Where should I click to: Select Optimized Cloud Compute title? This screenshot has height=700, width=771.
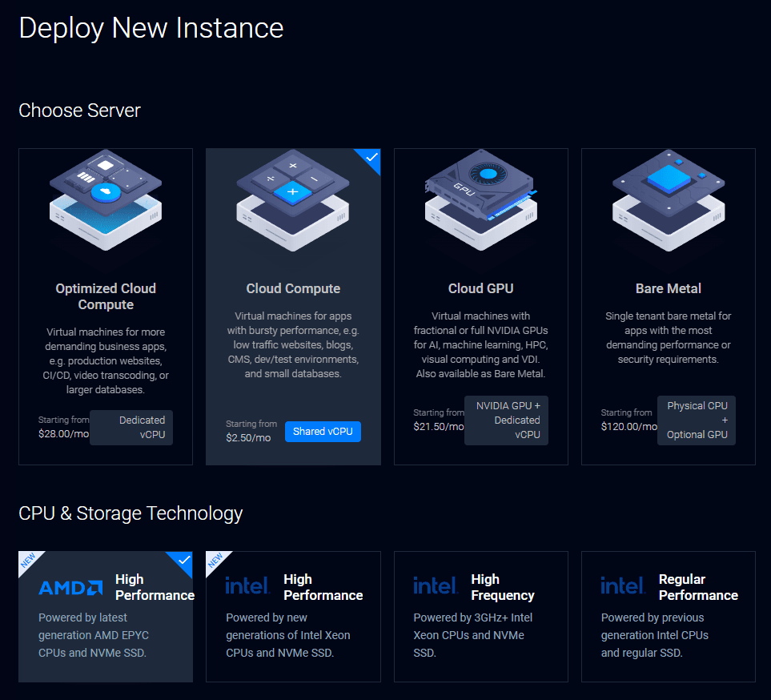(106, 296)
